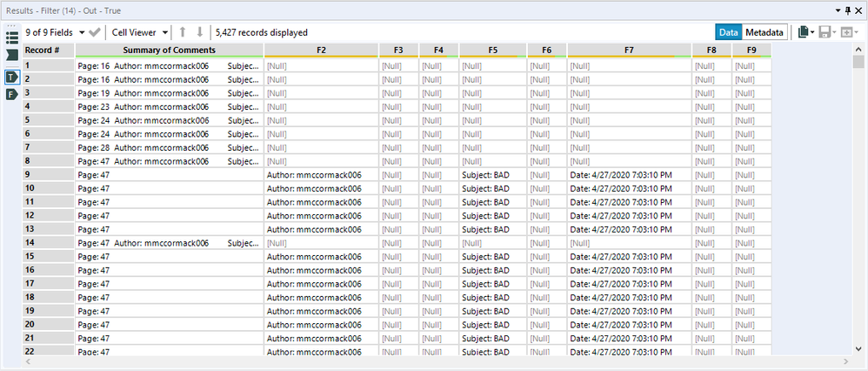This screenshot has width=868, height=371.
Task: Click the F5 column header
Action: (492, 51)
